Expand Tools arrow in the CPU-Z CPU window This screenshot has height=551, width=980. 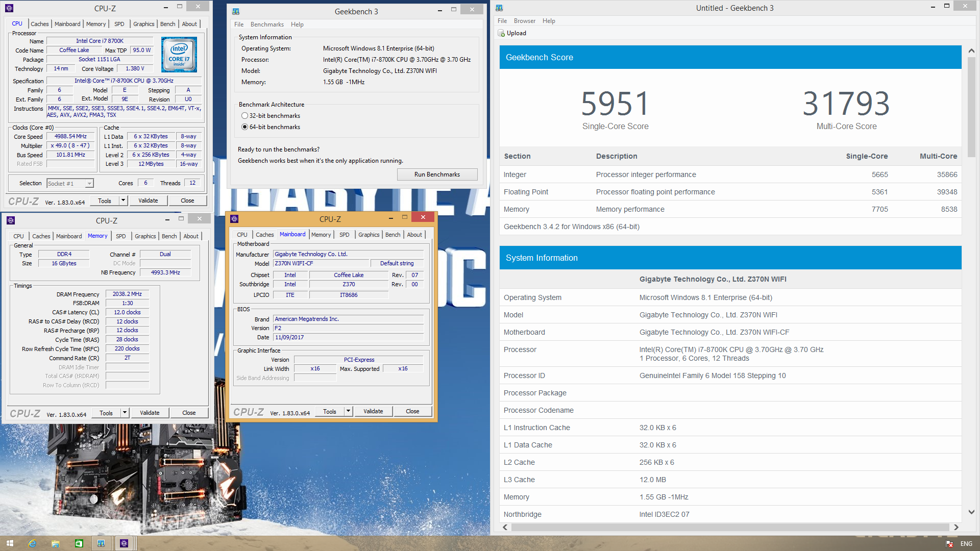coord(123,201)
